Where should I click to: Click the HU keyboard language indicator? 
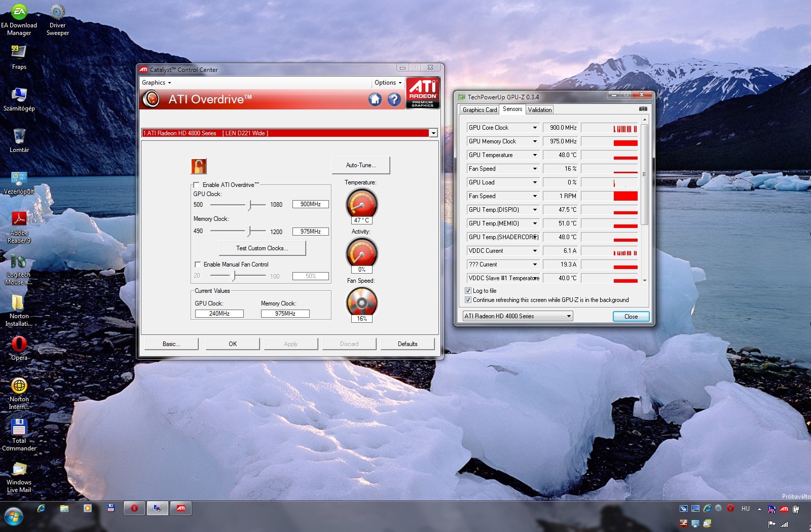746,509
